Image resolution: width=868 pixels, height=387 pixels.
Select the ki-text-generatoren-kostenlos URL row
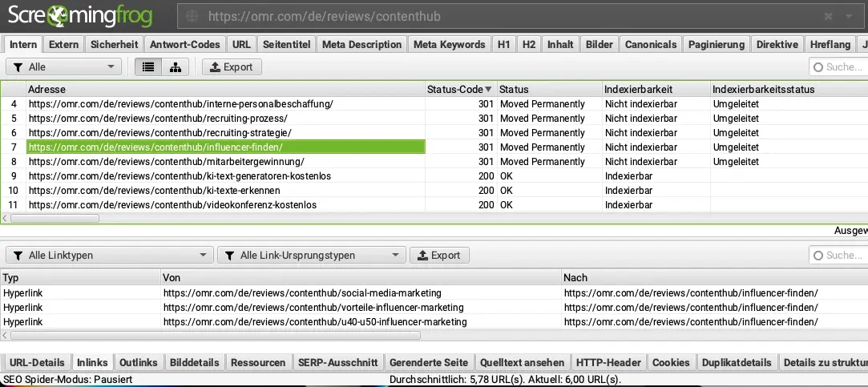click(x=226, y=175)
